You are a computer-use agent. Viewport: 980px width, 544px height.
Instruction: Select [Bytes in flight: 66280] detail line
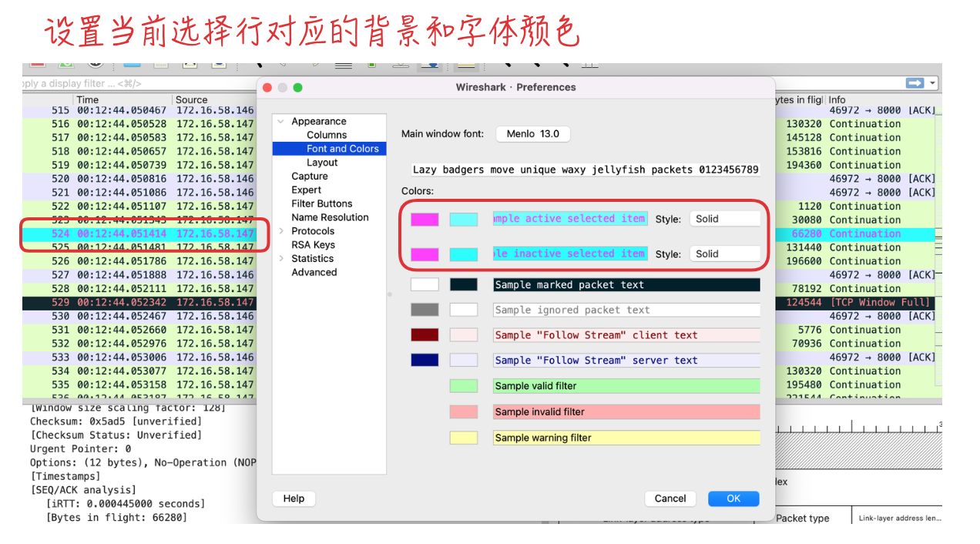116,518
